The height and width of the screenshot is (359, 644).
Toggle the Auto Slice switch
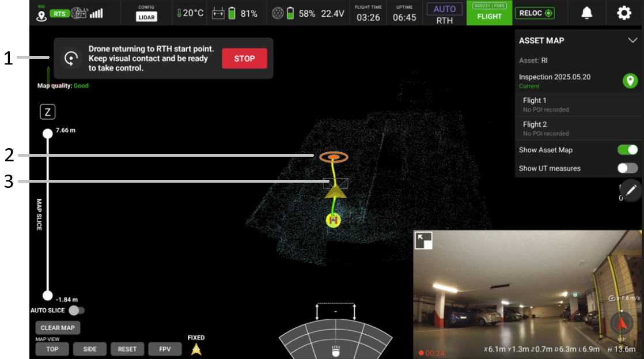(76, 311)
